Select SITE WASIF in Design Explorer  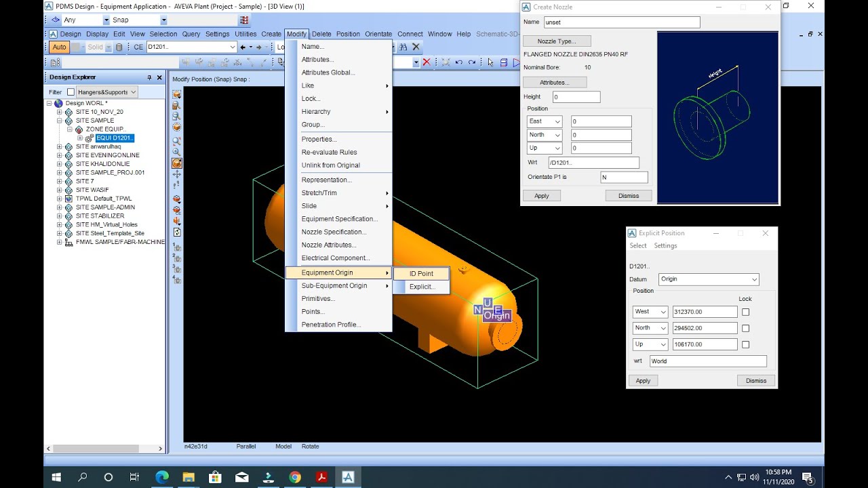tap(92, 190)
